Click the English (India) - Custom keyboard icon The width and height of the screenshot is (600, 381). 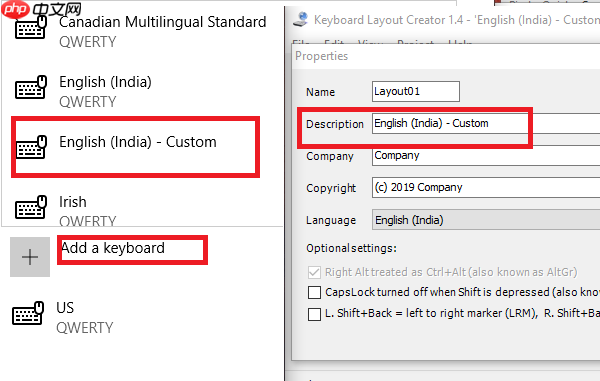(31, 147)
